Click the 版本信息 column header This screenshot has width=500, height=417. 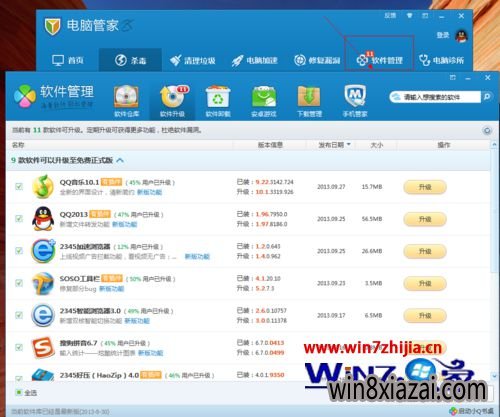[270, 145]
